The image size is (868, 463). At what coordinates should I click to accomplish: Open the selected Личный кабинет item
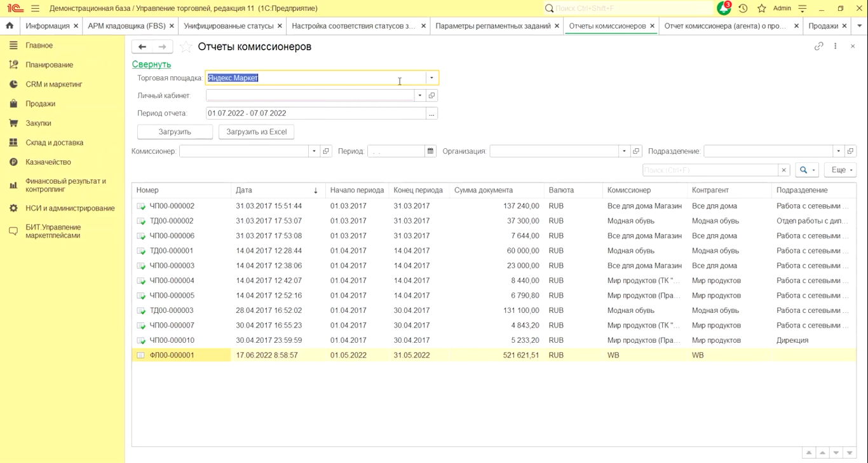[432, 95]
